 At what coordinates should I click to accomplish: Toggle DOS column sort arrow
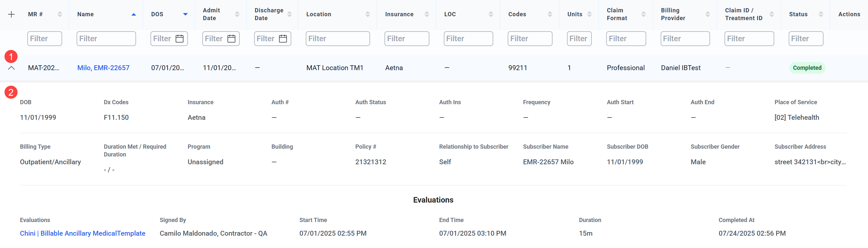tap(185, 14)
